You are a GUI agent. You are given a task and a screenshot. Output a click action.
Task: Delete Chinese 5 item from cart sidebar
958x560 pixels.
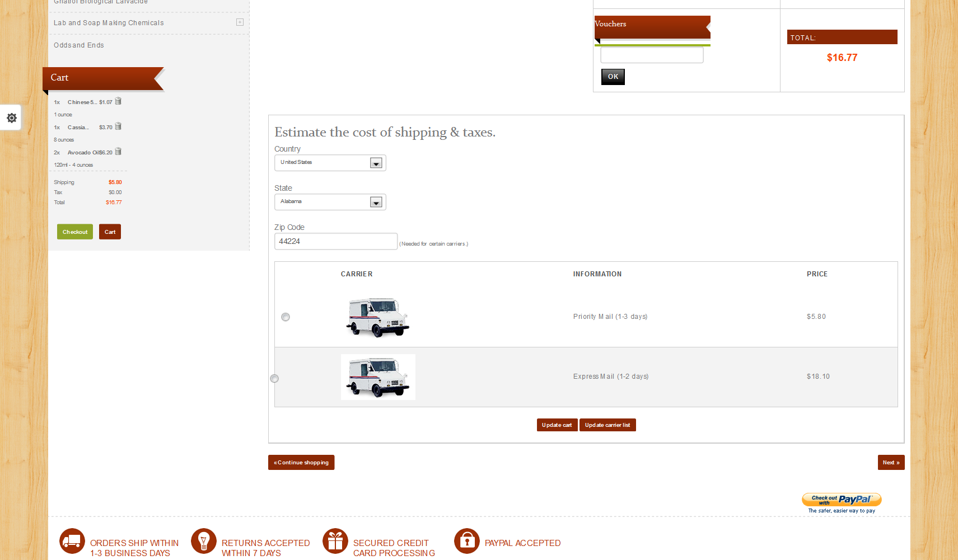pos(118,101)
